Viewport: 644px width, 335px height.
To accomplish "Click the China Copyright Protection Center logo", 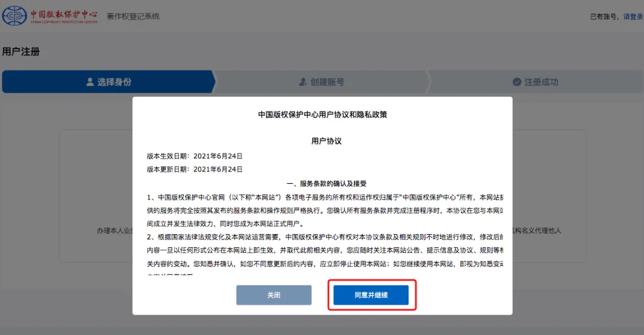I will (x=49, y=16).
